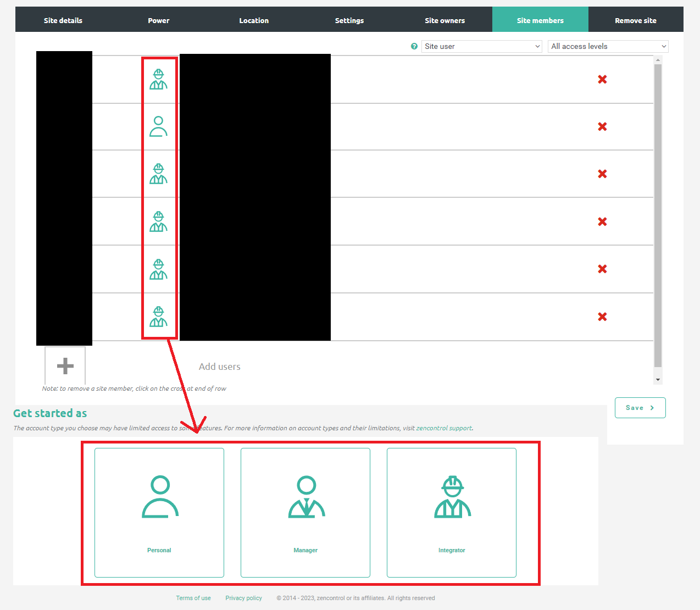Click integrator icon in sixth member row
Screen dimensions: 700x610
[158, 317]
